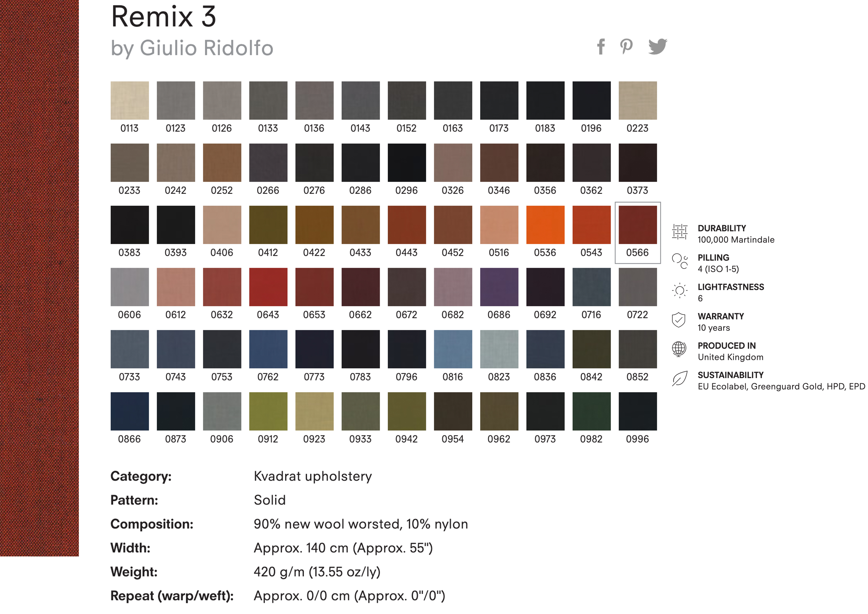Select the purple swatch 0686

(499, 287)
